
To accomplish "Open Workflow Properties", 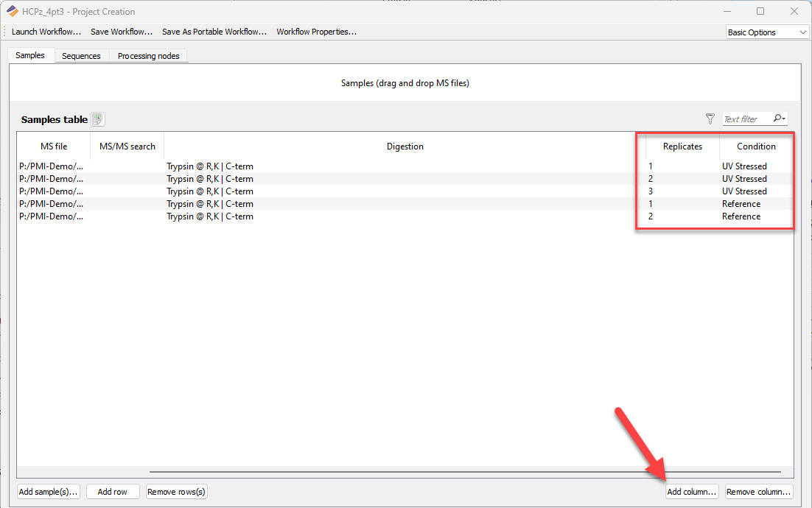I will (x=316, y=32).
